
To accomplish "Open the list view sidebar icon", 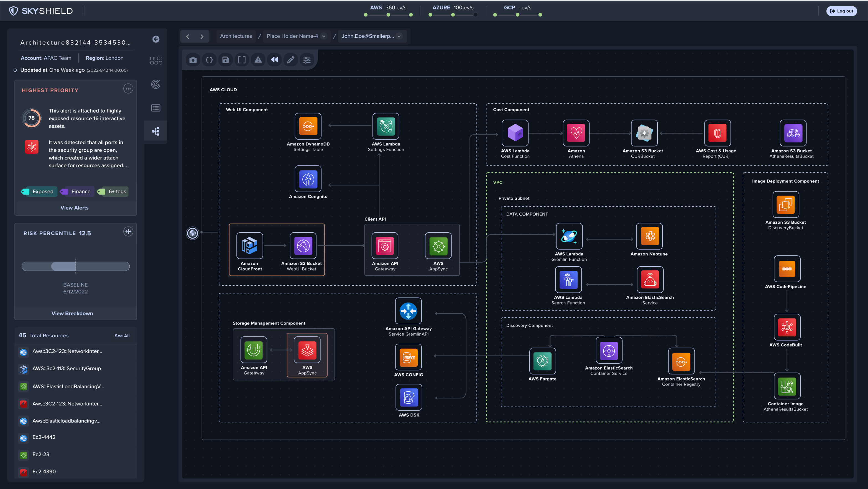I will click(x=156, y=108).
